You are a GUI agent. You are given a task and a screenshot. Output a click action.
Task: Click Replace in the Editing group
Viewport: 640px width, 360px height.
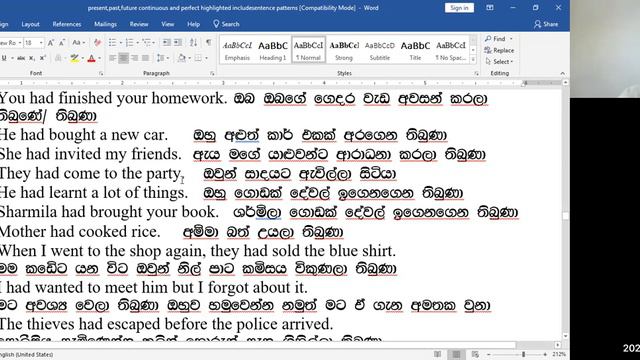499,50
